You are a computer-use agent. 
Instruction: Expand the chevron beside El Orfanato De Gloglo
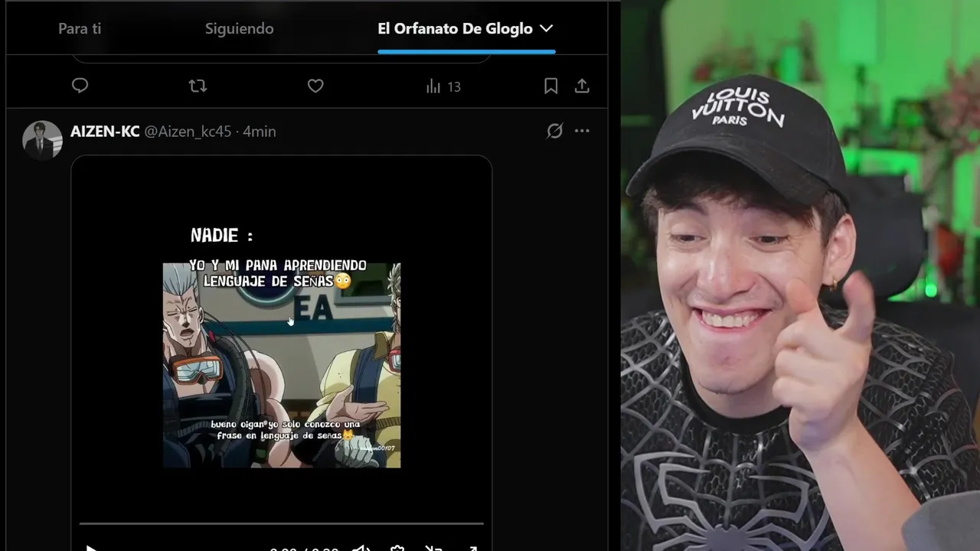pyautogui.click(x=546, y=29)
